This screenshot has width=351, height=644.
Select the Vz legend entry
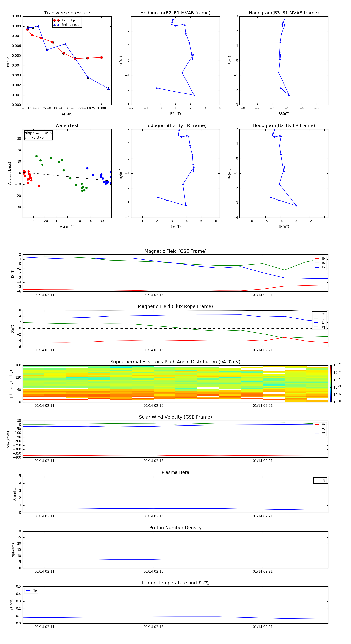pyautogui.click(x=320, y=433)
